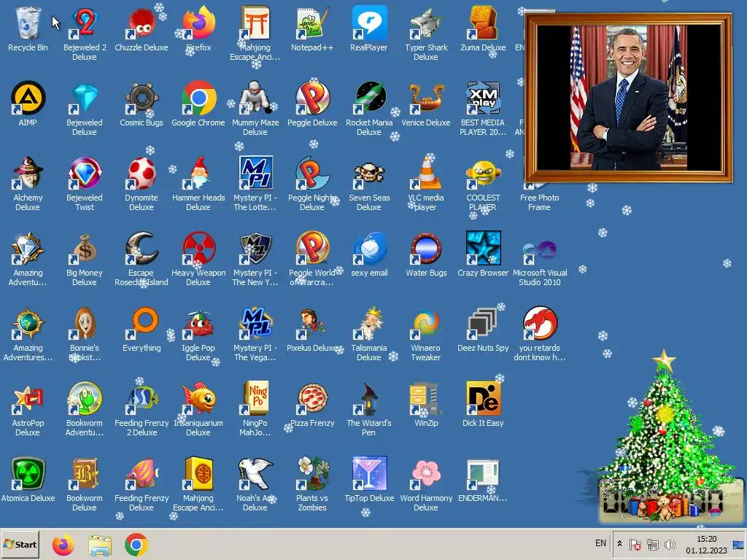Select the Microsoft Visual Studio 2010 icon
747x560 pixels.
click(x=539, y=248)
